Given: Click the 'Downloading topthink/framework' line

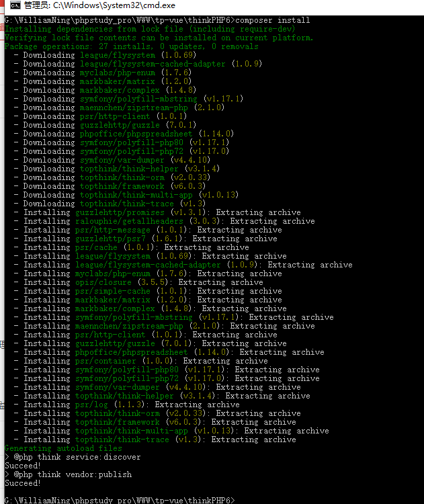Looking at the screenshot, I should pos(110,185).
